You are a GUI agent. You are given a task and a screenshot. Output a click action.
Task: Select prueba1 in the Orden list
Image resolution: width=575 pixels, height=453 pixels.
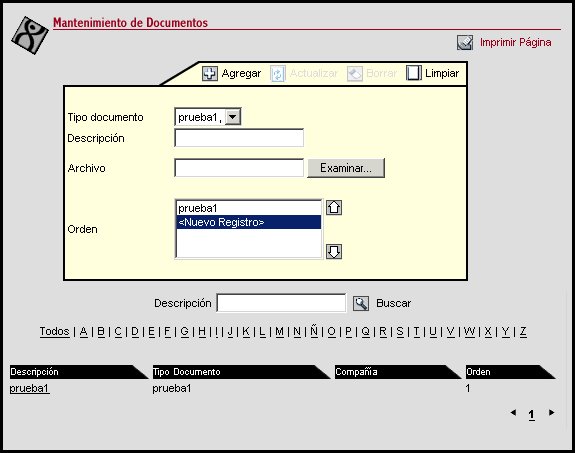[249, 208]
